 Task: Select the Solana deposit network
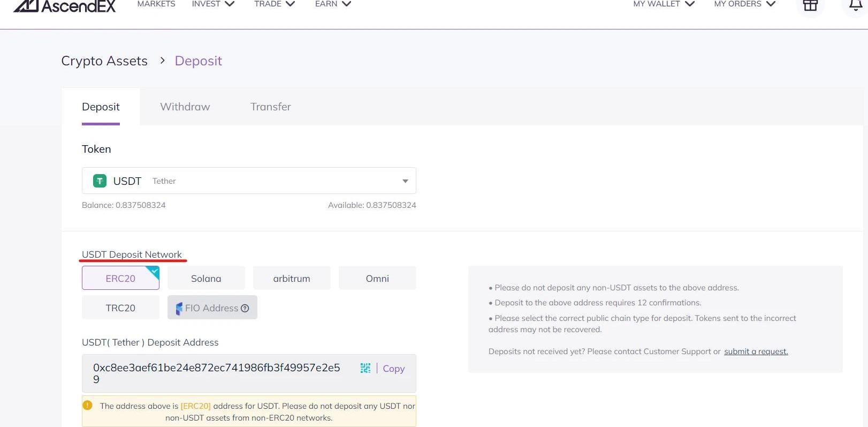click(x=206, y=279)
